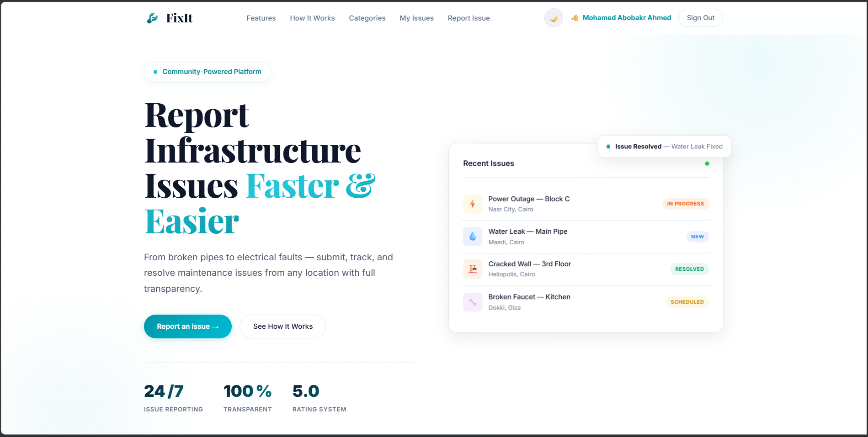This screenshot has height=437, width=868.
Task: Click the Community-Powered Platform badge
Action: pos(208,72)
